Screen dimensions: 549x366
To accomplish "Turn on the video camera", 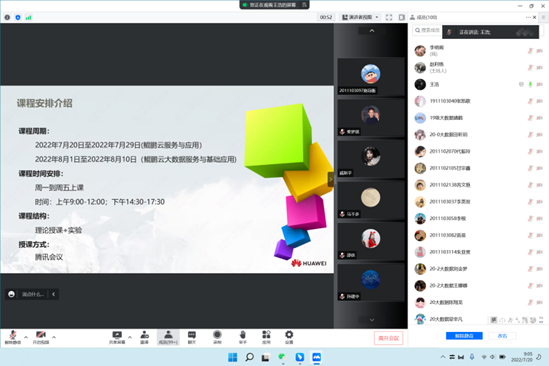I will coord(41,338).
